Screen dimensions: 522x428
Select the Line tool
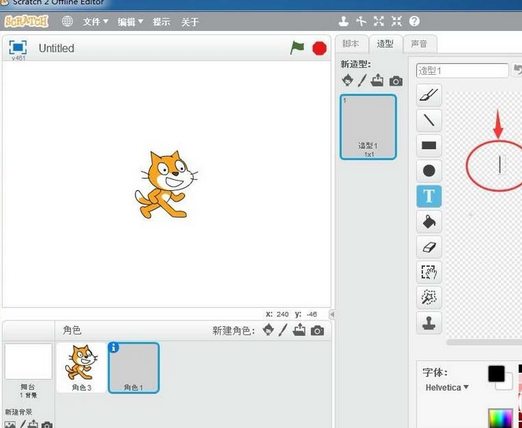(x=429, y=120)
